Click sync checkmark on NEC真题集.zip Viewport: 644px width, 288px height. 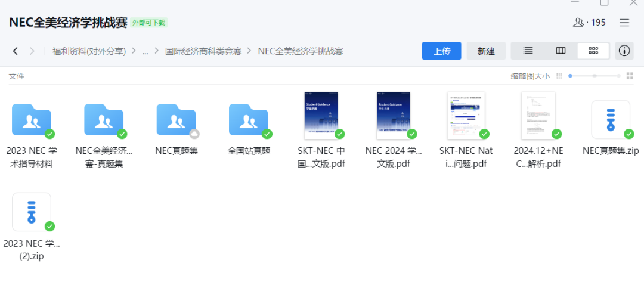pyautogui.click(x=629, y=134)
